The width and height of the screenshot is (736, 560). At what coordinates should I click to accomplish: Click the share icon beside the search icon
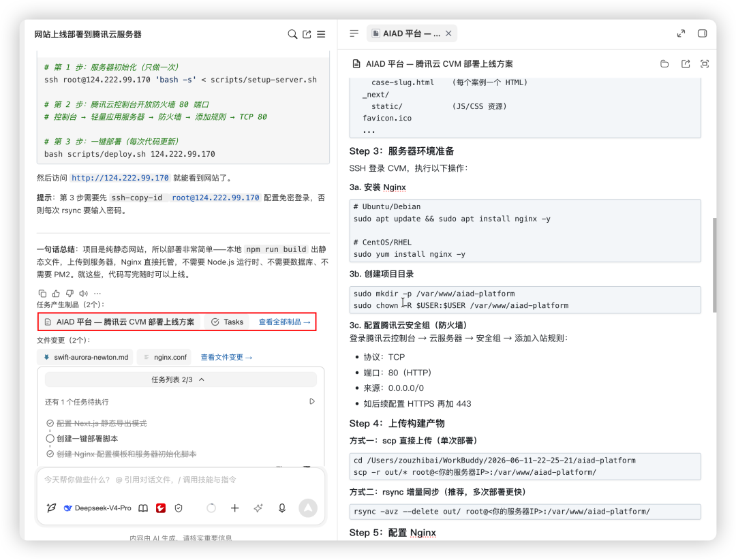tap(307, 34)
